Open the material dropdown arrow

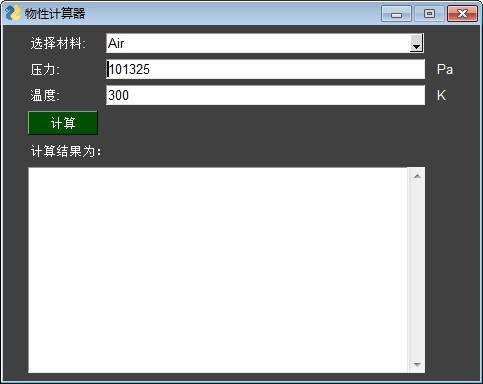tap(416, 43)
